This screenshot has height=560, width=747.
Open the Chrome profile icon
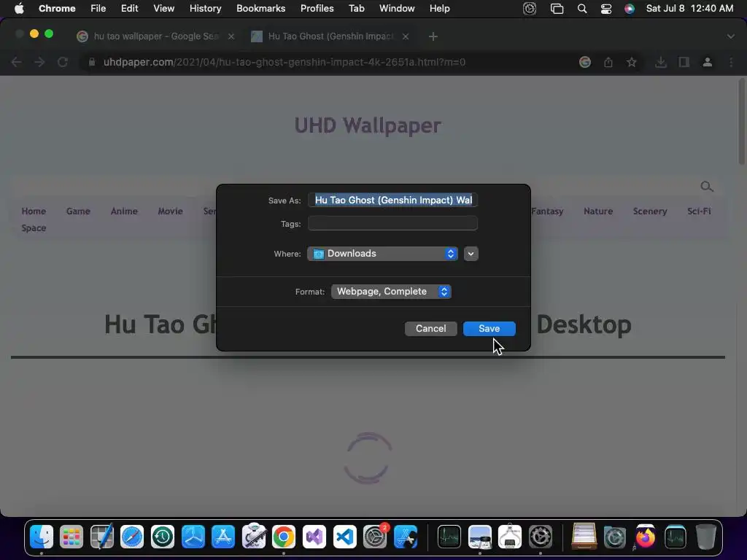708,62
